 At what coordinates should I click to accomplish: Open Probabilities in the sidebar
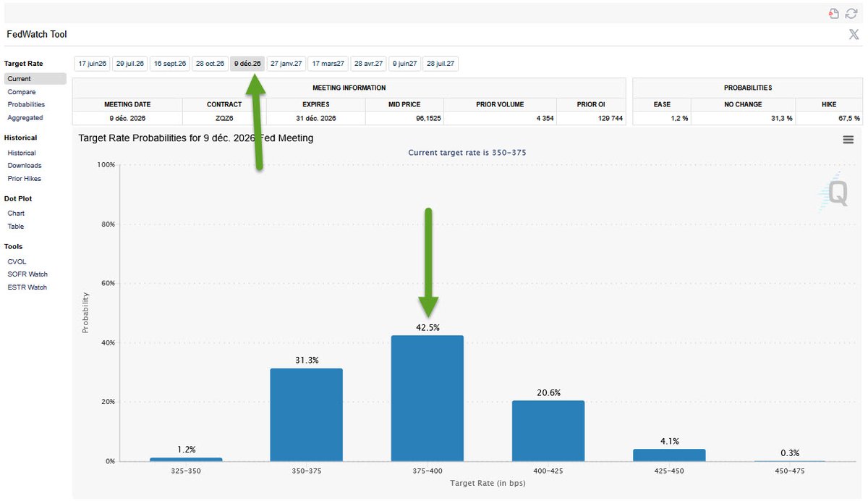tap(26, 104)
